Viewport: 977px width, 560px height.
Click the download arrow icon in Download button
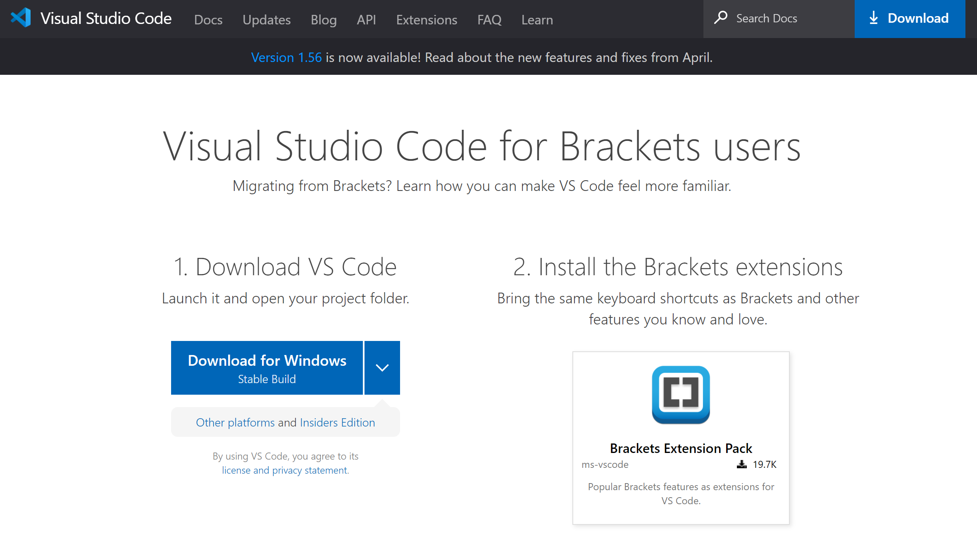[x=873, y=18]
